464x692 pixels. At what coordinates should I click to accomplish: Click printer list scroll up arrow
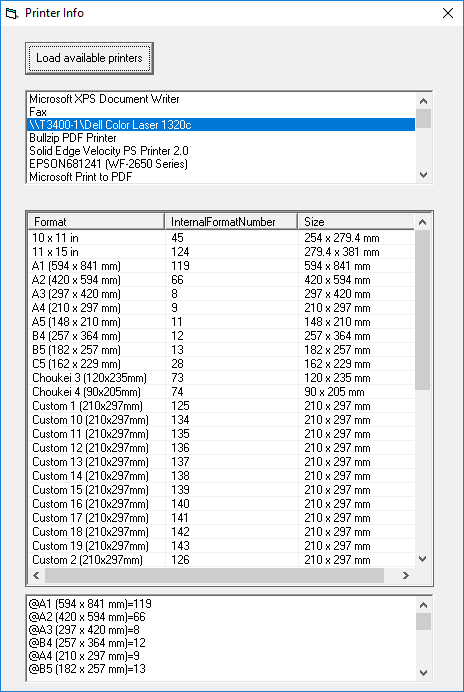pos(423,101)
